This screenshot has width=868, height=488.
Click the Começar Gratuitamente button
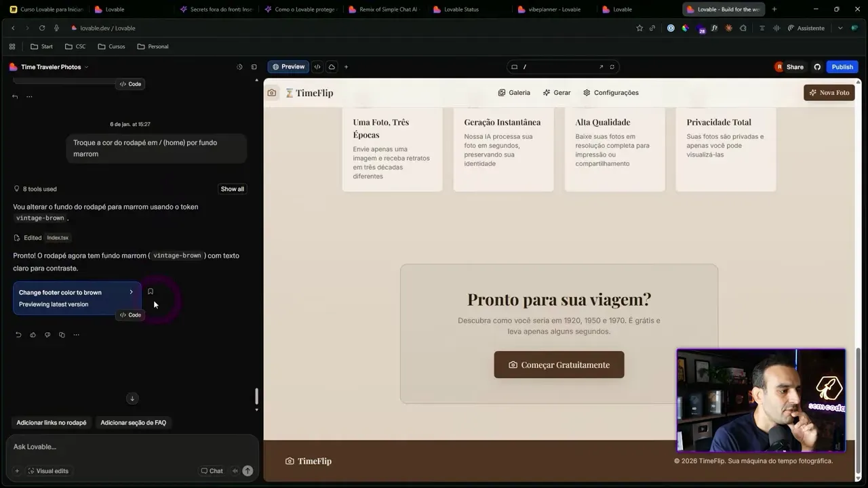(559, 365)
